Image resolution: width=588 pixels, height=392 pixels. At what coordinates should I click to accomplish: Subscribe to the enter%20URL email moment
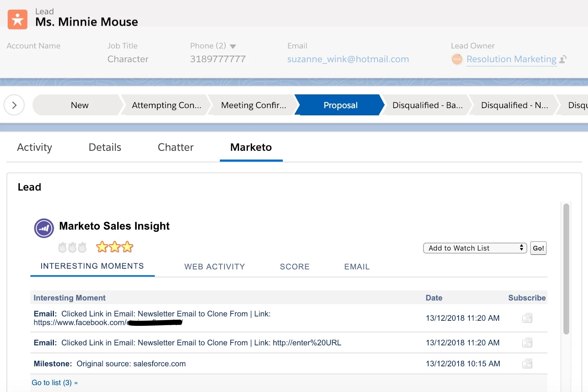pyautogui.click(x=527, y=342)
